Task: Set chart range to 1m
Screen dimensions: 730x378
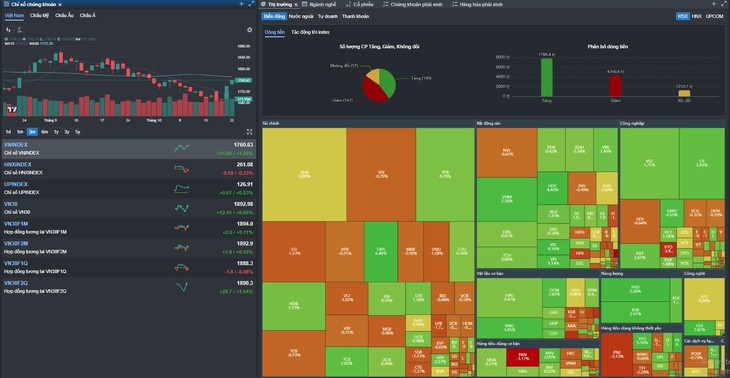Action: pyautogui.click(x=20, y=132)
